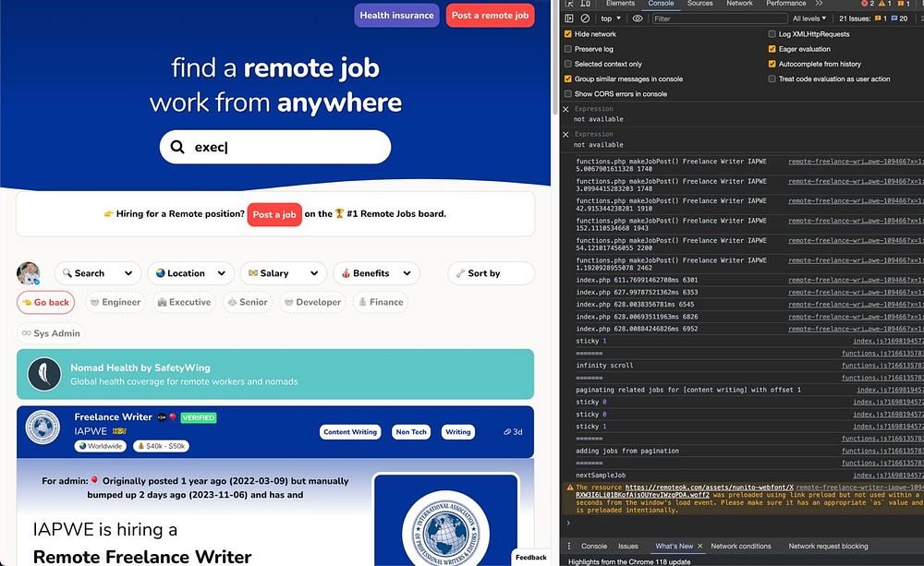
Task: Switch to the Network tab
Action: tap(739, 4)
